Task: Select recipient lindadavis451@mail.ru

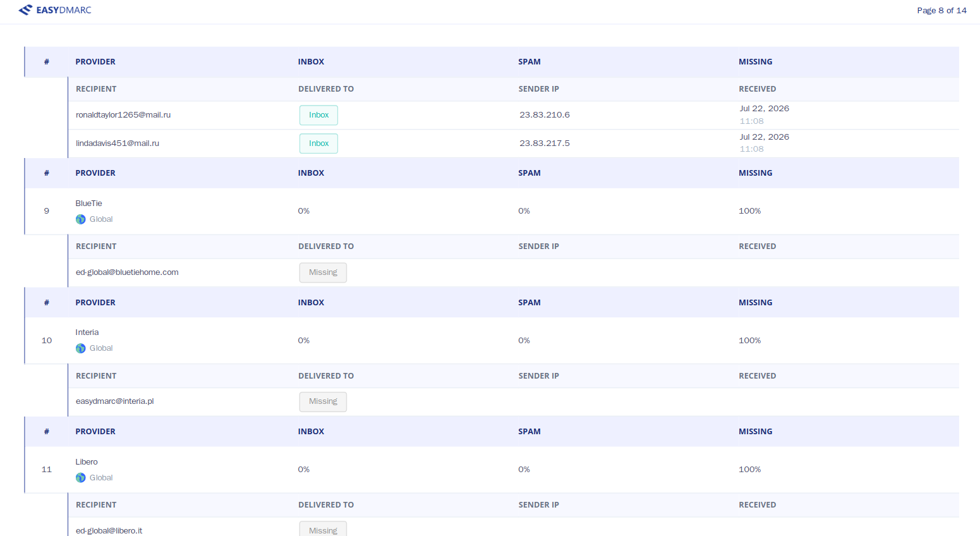Action: pyautogui.click(x=118, y=143)
